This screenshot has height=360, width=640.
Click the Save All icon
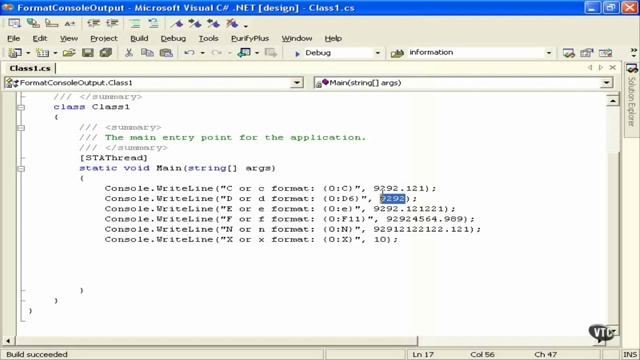106,53
